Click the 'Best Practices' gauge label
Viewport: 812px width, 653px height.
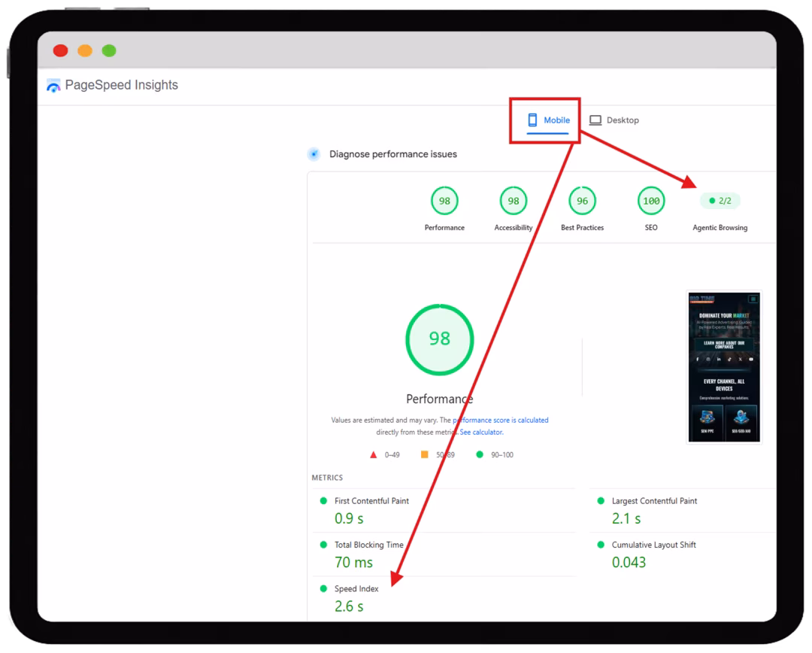click(582, 227)
